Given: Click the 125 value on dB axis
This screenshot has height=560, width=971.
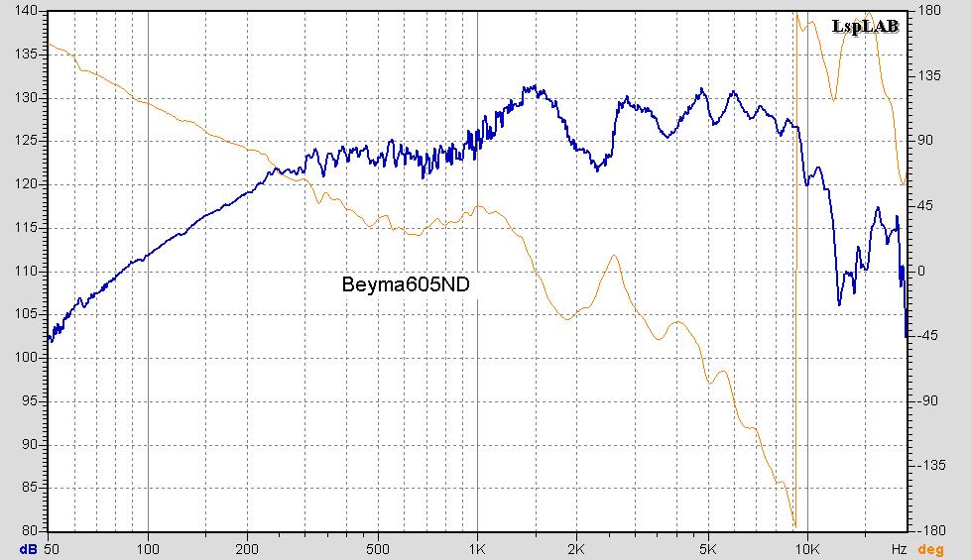Looking at the screenshot, I should pos(26,141).
